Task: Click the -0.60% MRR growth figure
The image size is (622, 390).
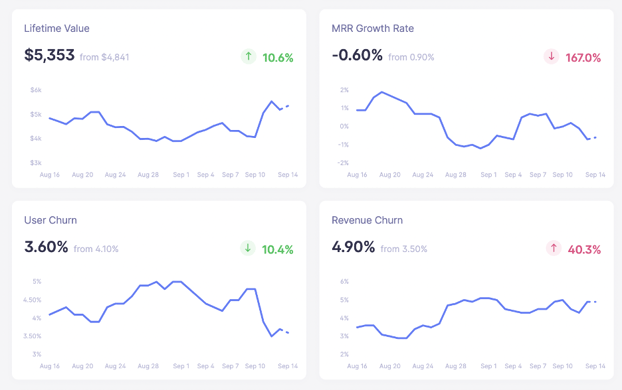Action: point(357,55)
